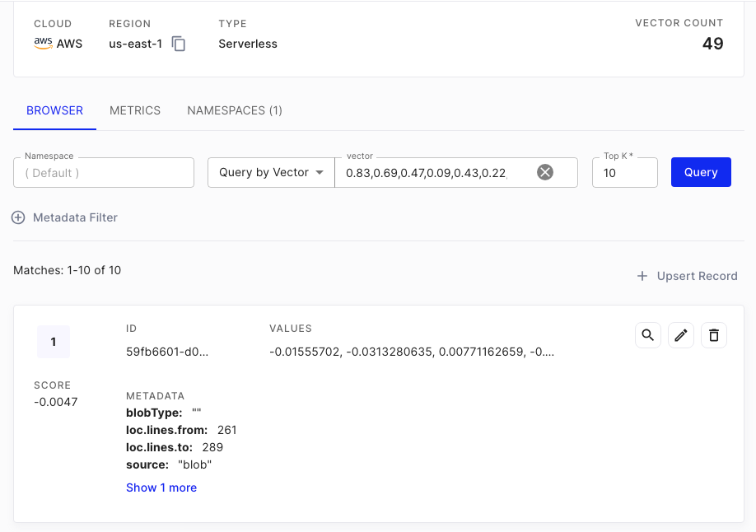Screen dimensions: 756x532
Task: Click the plus icon beside Metadata Filter
Action: tap(18, 217)
